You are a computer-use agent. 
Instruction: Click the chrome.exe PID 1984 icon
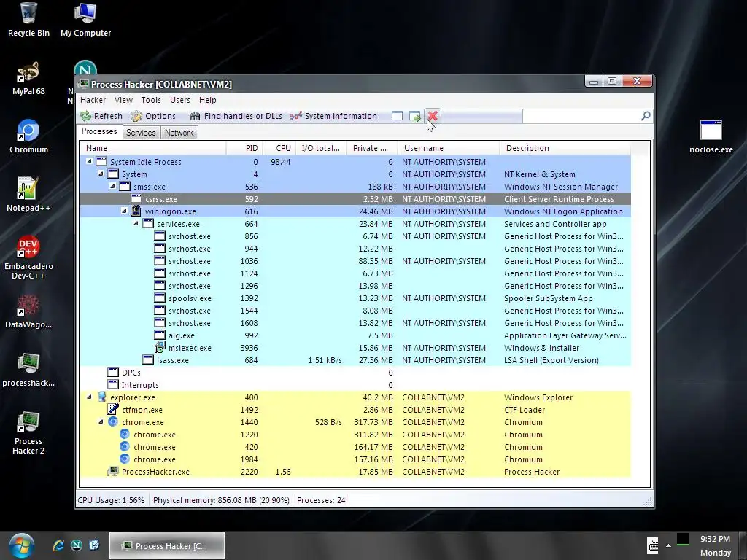coord(124,459)
